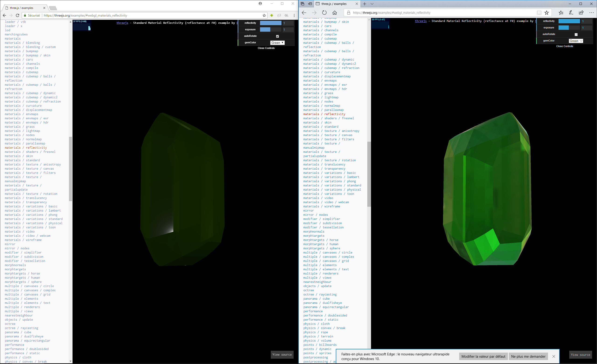Uncheck the autoRotate checkbox in Edge's panel
Screen dimensions: 597x364
(x=576, y=34)
